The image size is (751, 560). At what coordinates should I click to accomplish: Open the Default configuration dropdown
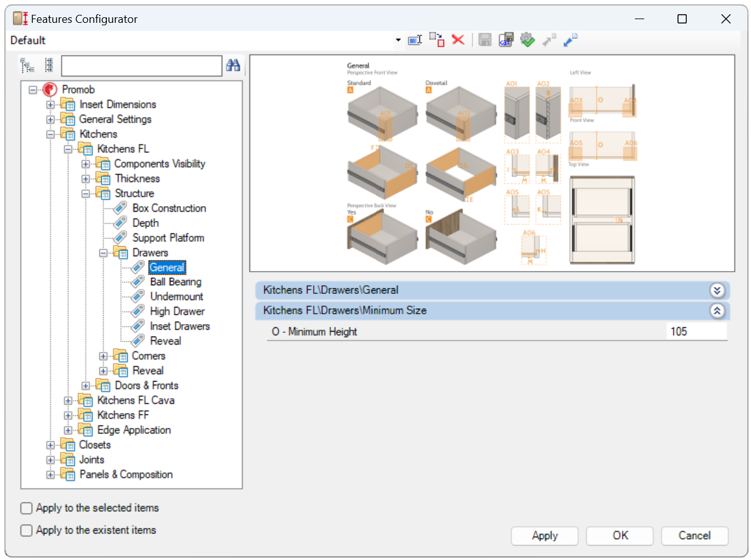coord(398,41)
